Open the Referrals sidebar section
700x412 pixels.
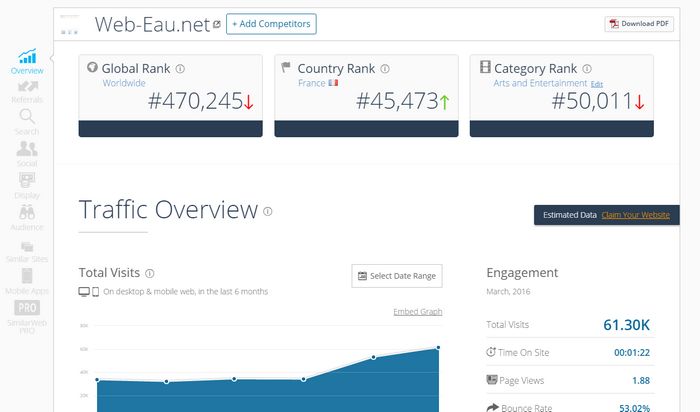pos(27,92)
